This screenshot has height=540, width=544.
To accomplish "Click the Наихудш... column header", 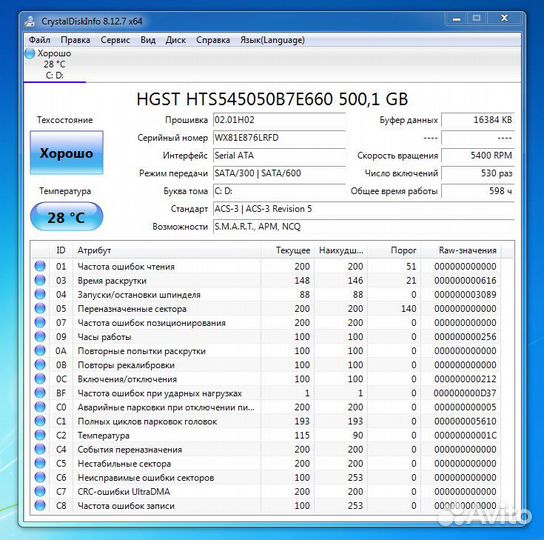I will (341, 250).
